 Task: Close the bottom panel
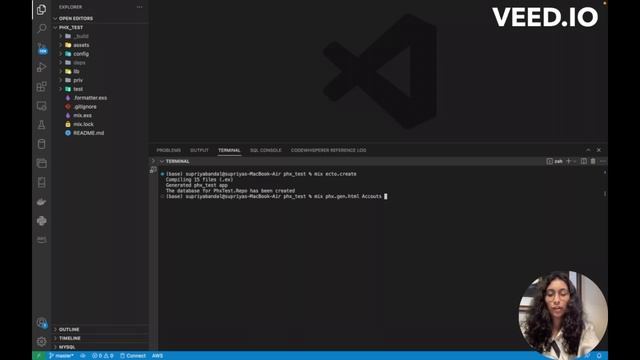coord(599,150)
